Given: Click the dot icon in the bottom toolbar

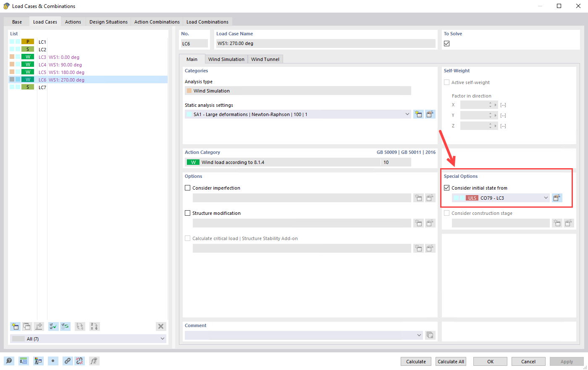Looking at the screenshot, I should [53, 361].
